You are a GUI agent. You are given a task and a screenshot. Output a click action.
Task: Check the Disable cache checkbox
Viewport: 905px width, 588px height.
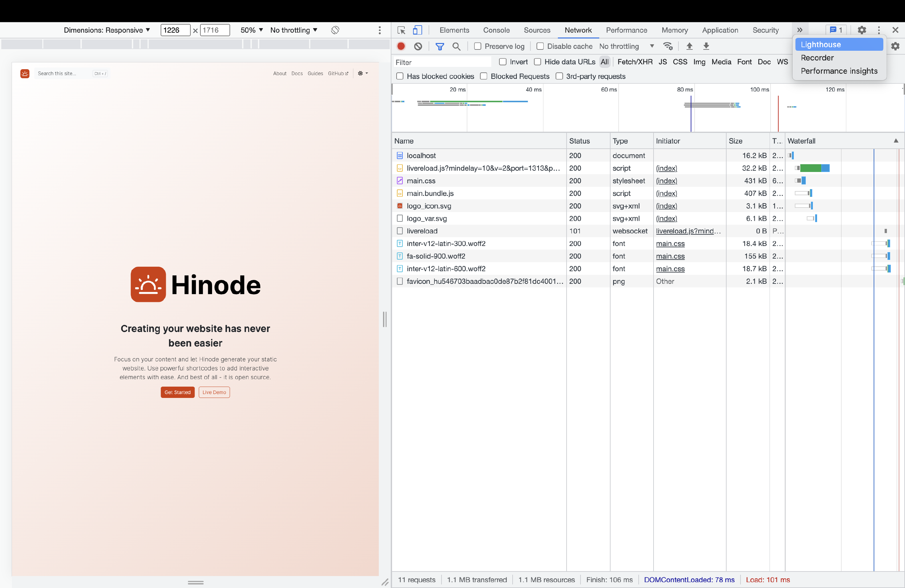540,46
